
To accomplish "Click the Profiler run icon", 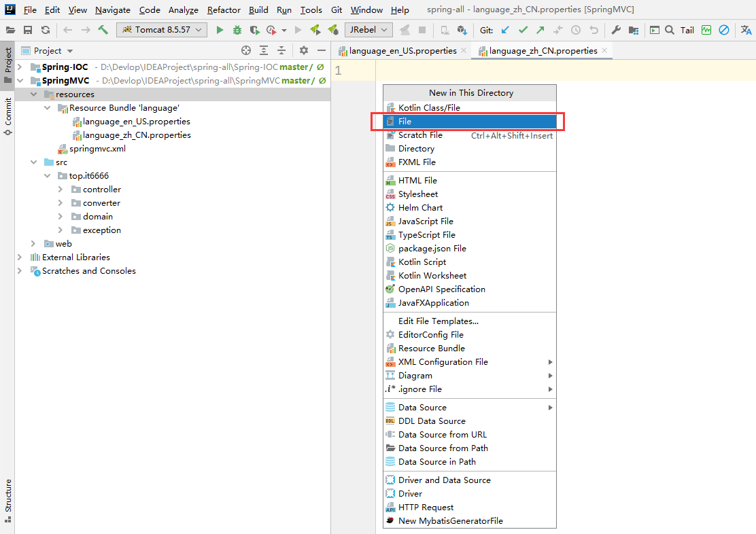I will [x=271, y=30].
